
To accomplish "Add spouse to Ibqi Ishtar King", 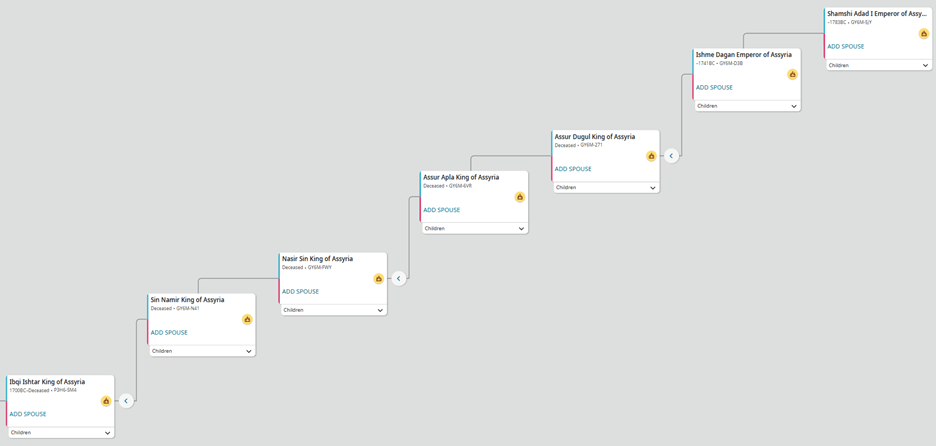I will point(28,414).
